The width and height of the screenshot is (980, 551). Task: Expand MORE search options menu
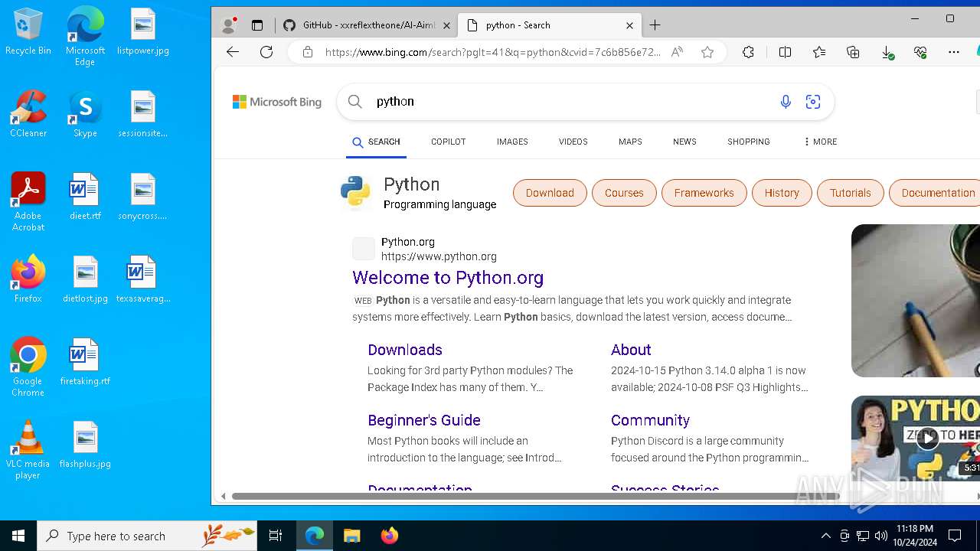(x=820, y=142)
